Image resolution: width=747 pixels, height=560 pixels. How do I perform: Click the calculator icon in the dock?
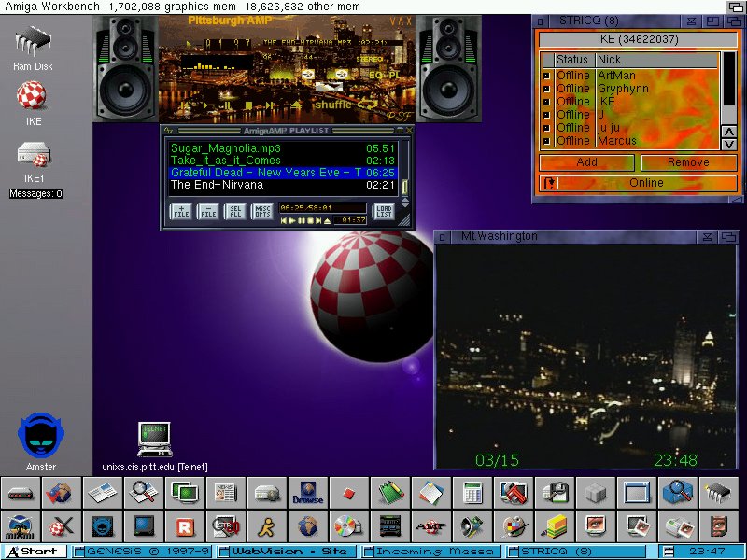pyautogui.click(x=472, y=492)
